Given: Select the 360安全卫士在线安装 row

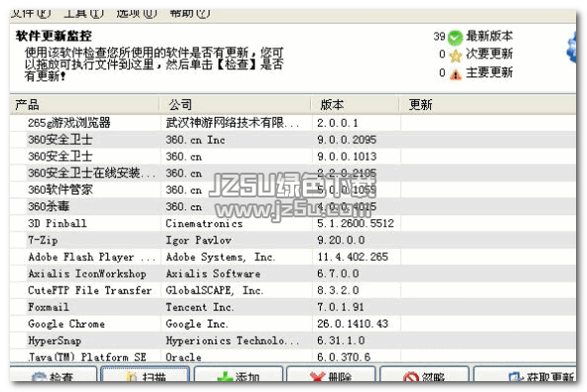Looking at the screenshot, I should [x=293, y=173].
